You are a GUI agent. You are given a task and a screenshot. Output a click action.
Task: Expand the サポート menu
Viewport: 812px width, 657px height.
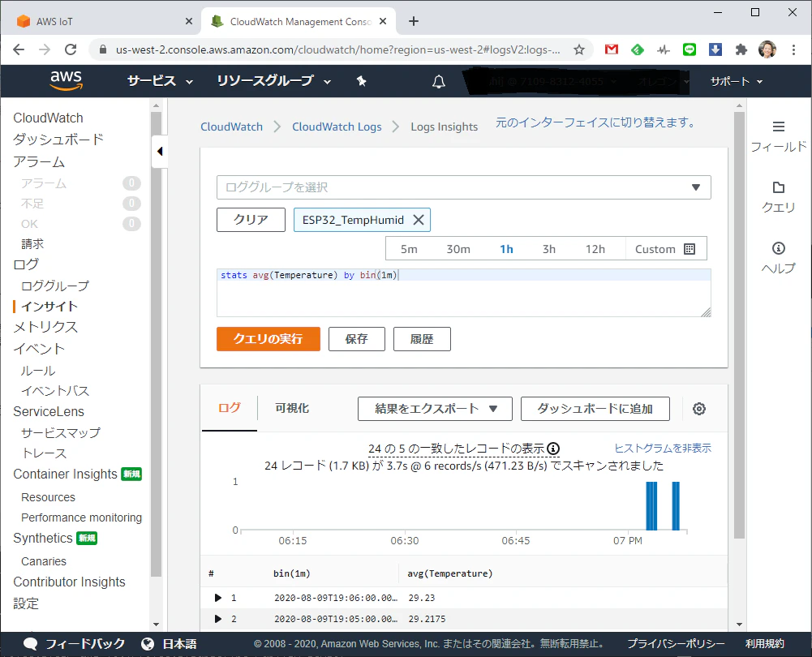(x=737, y=81)
